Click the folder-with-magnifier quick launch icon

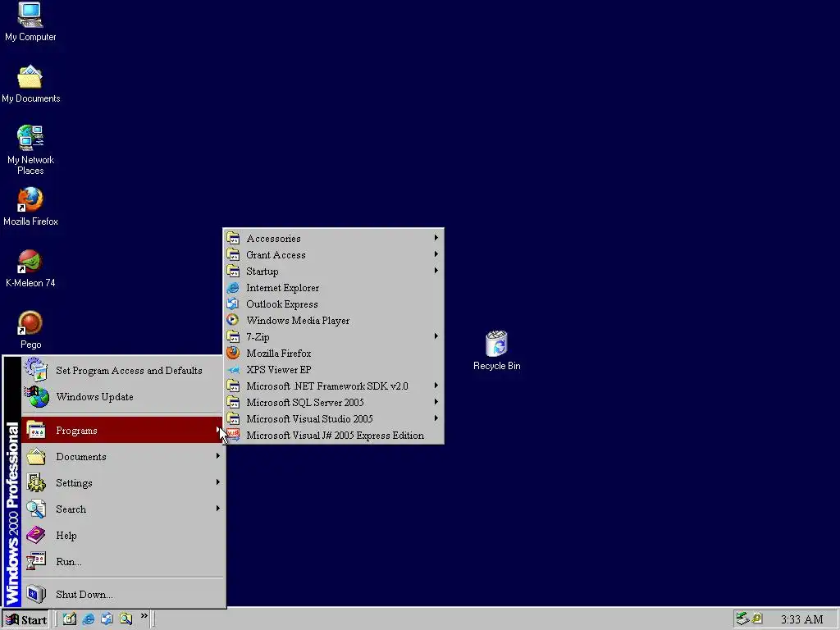point(126,619)
